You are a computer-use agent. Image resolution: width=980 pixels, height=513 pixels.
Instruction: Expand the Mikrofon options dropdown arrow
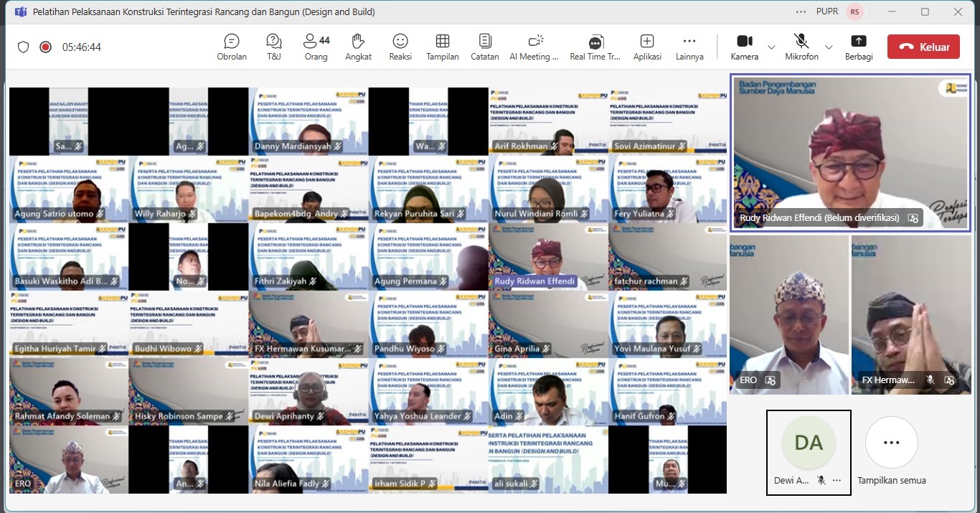829,47
